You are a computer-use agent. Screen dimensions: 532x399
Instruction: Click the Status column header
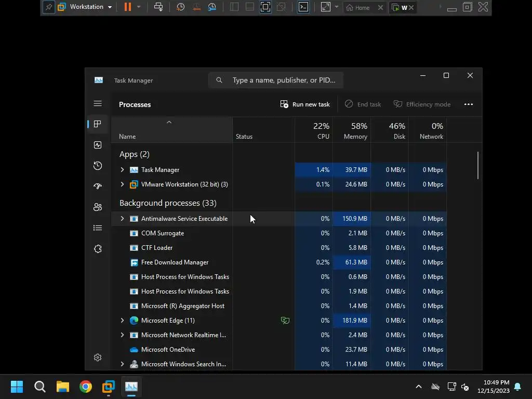click(x=263, y=130)
